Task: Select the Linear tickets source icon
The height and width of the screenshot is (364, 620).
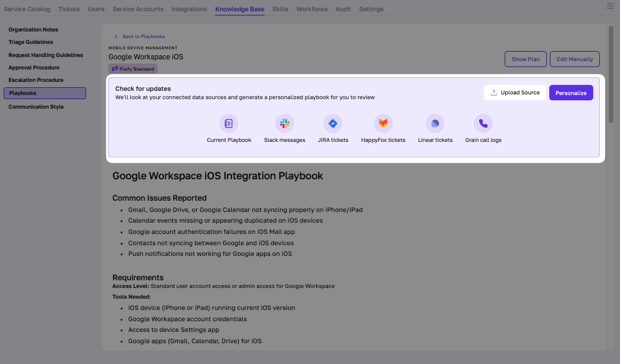Action: click(x=435, y=124)
